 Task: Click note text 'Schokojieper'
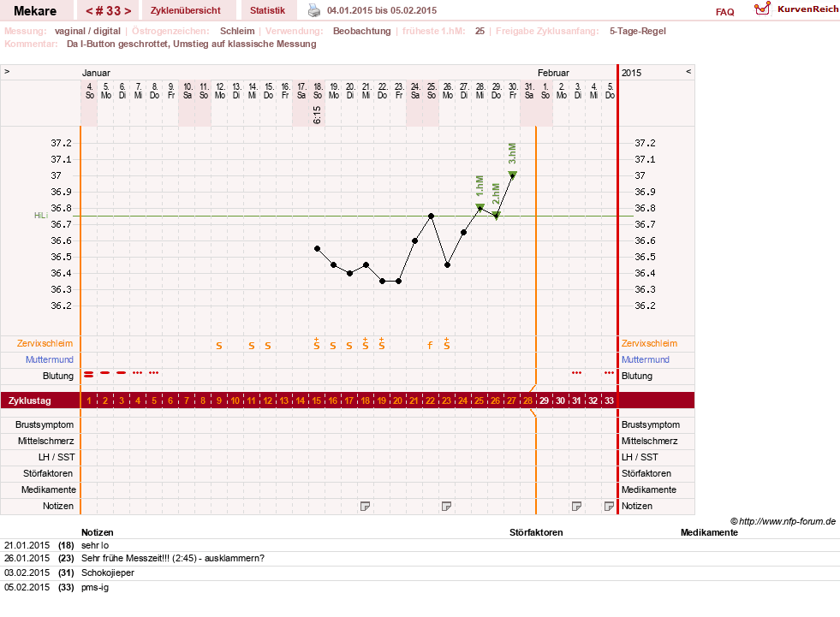point(108,573)
